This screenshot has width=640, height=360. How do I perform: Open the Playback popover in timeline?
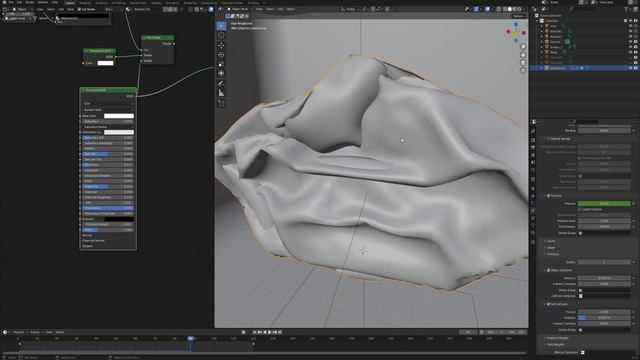point(20,332)
